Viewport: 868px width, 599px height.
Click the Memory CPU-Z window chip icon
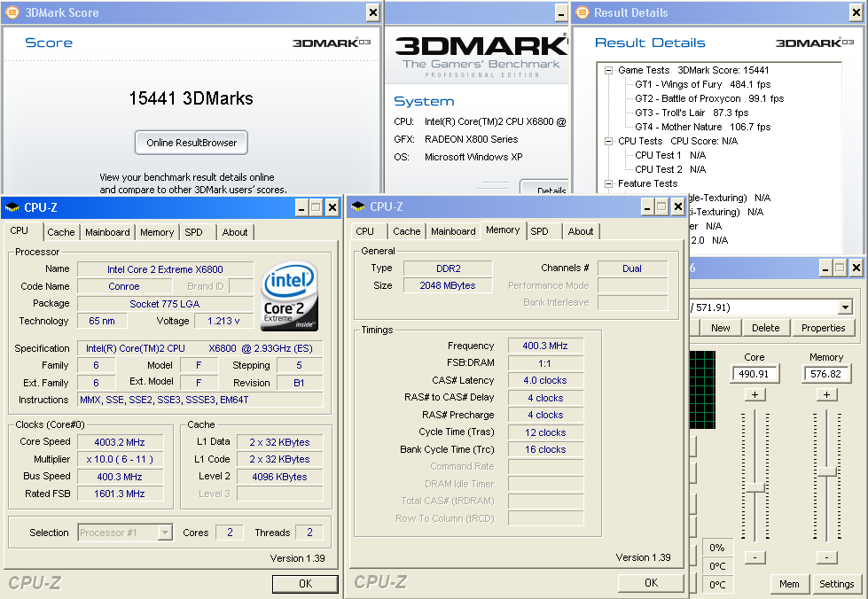(358, 206)
